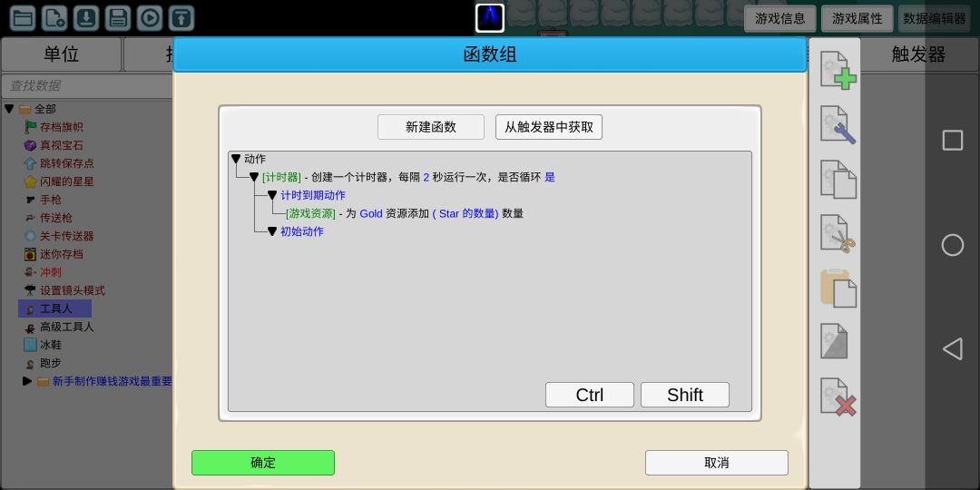This screenshot has width=980, height=490.
Task: Toggle the Ctrl modifier button
Action: [590, 395]
